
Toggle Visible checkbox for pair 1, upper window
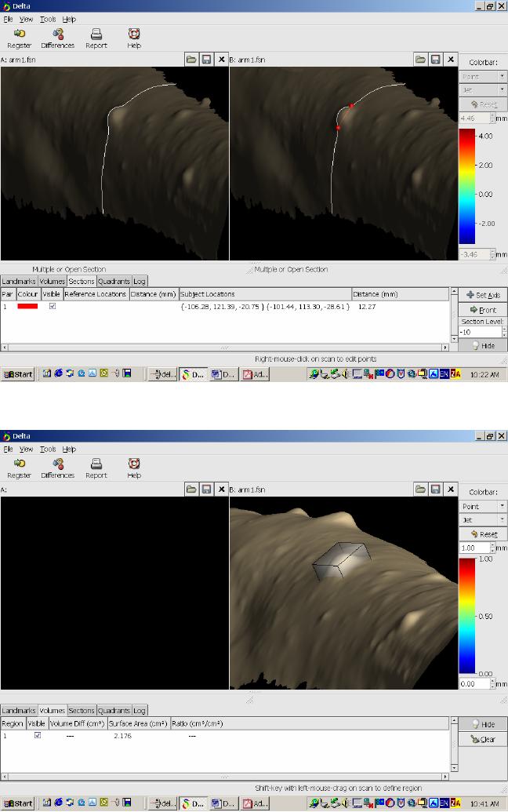click(53, 307)
